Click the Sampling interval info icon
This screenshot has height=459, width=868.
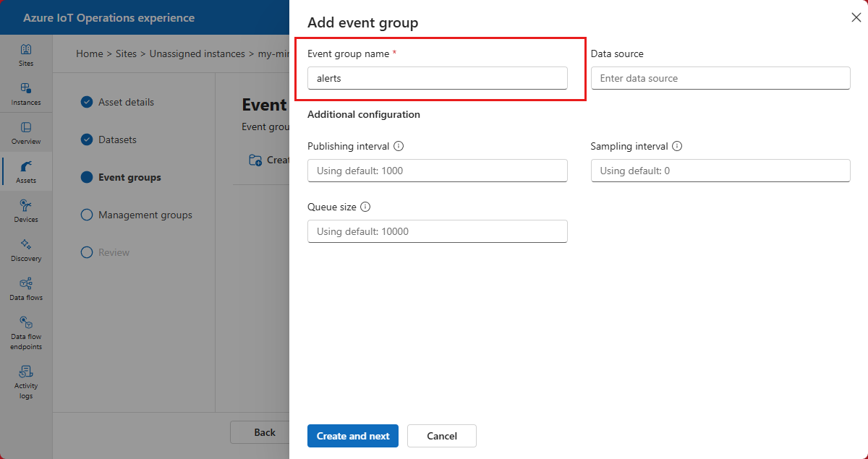coord(677,146)
